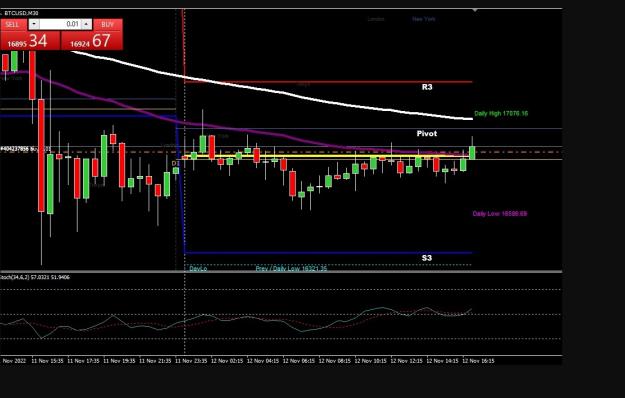This screenshot has width=625, height=398.
Task: Click the DayLo label near bottom of chart
Action: point(198,269)
